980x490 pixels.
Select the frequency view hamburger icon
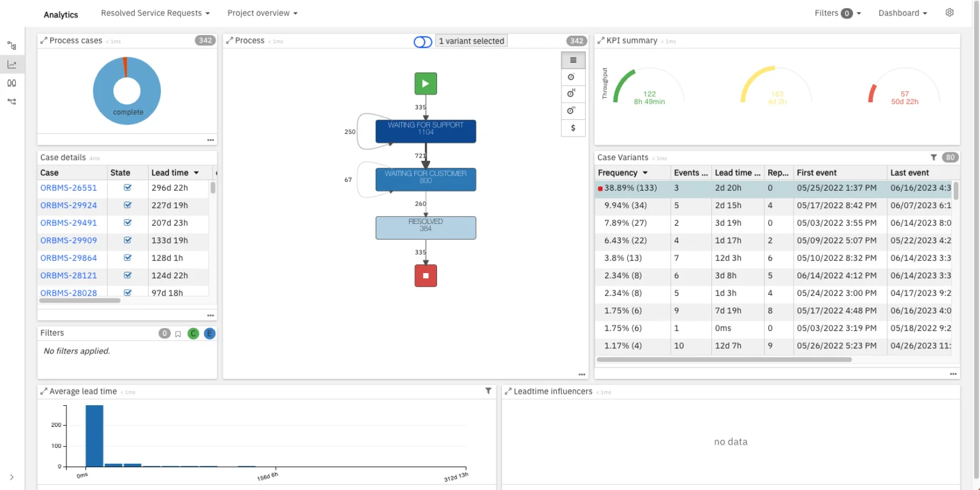pos(573,60)
